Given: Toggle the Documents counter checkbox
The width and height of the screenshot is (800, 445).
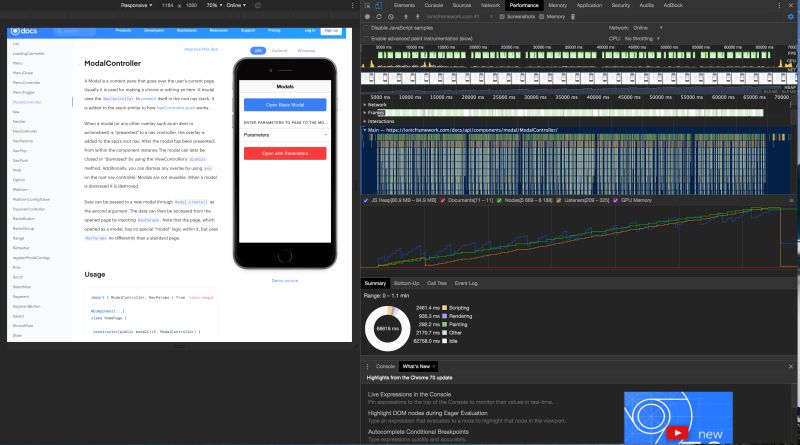Looking at the screenshot, I should 442,200.
